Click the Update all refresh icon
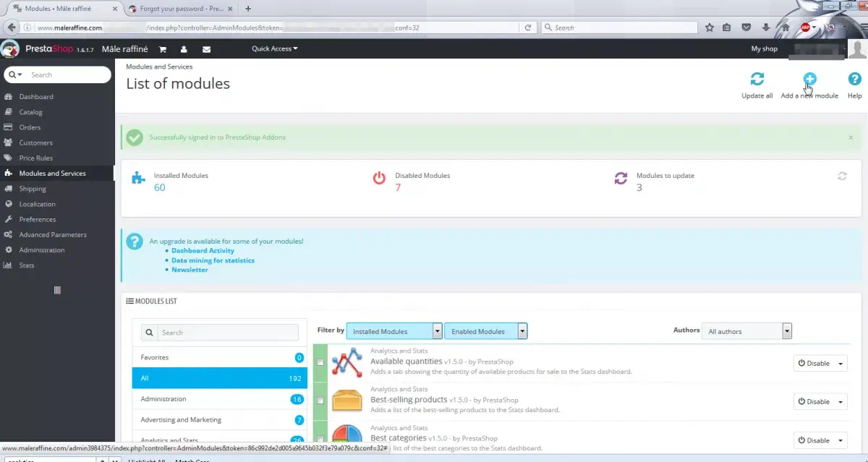This screenshot has height=462, width=868. (x=757, y=79)
